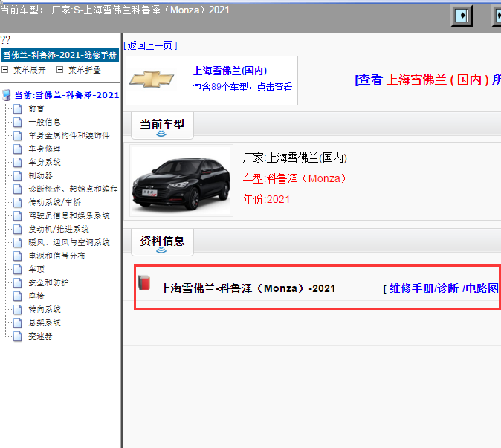501x448 pixels.
Task: Click page icon next to 传动系统/车桥
Action: click(x=18, y=203)
